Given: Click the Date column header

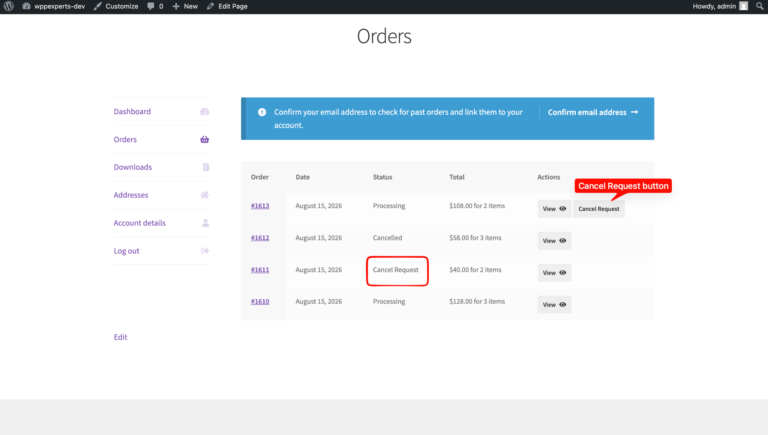Looking at the screenshot, I should (x=303, y=177).
